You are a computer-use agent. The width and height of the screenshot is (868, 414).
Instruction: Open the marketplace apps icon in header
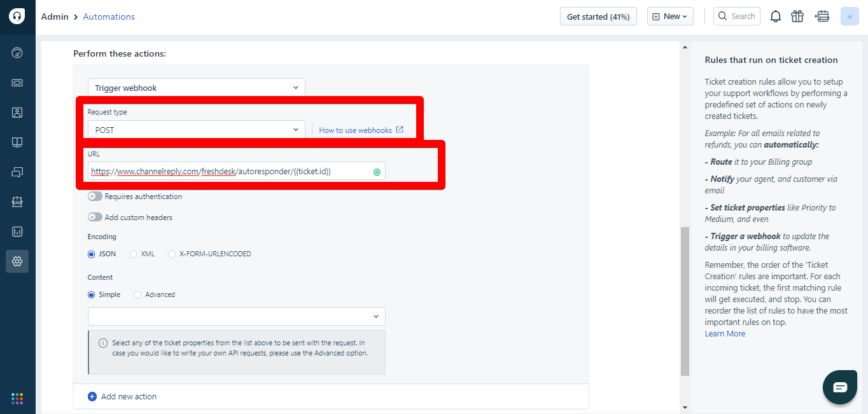[823, 17]
